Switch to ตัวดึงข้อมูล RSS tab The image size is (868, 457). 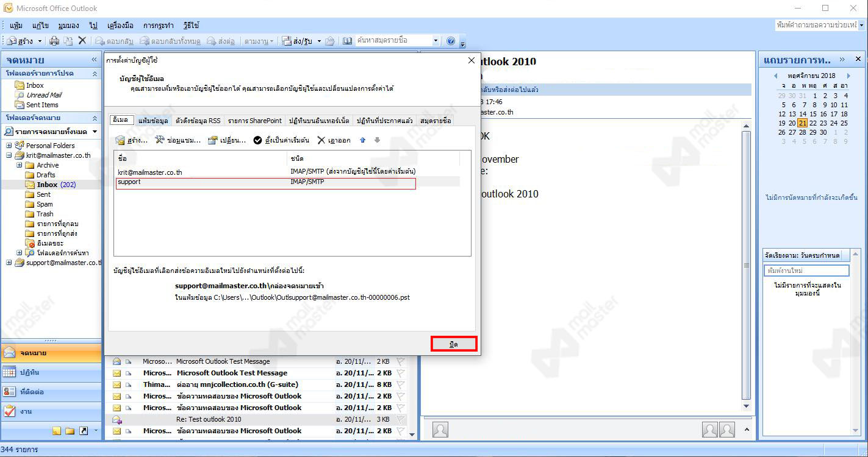coord(198,121)
